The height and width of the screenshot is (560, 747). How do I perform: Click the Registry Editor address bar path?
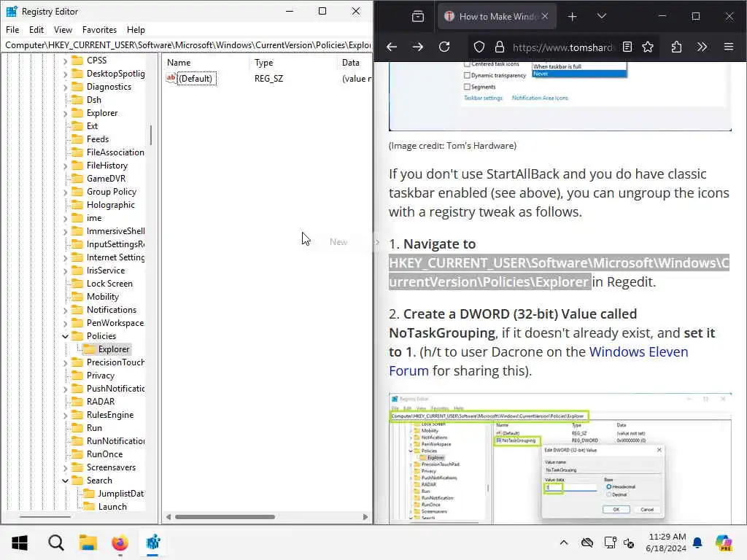[x=187, y=44]
